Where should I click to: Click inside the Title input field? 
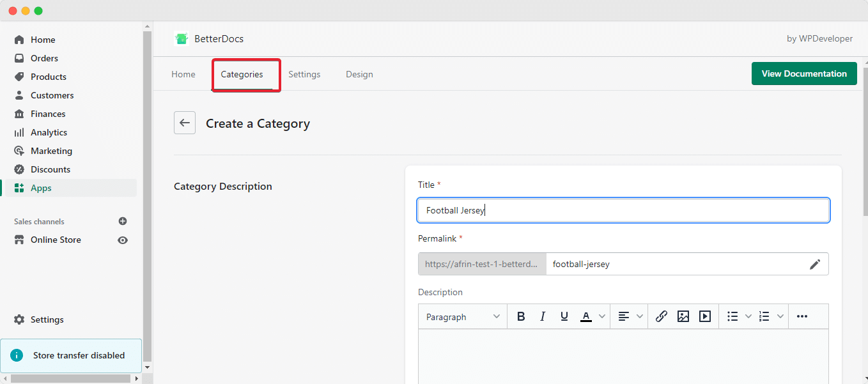(623, 210)
